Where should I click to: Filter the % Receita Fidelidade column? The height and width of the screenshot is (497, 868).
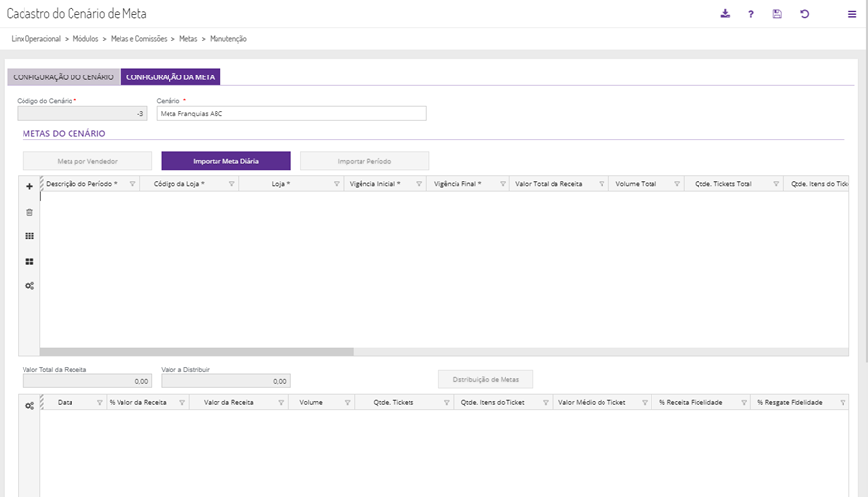click(744, 403)
